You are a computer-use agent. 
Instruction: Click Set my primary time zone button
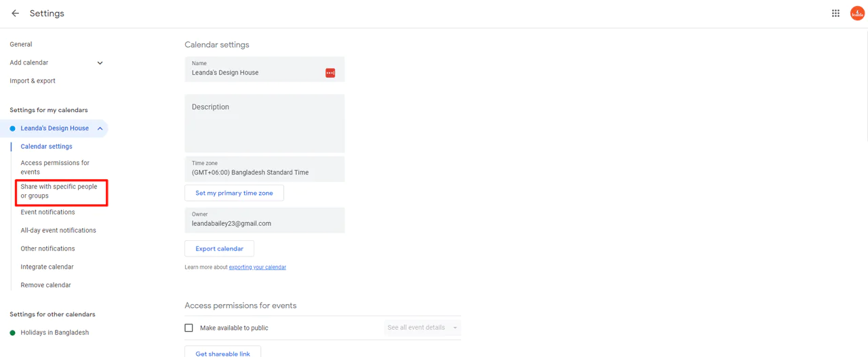tap(234, 193)
